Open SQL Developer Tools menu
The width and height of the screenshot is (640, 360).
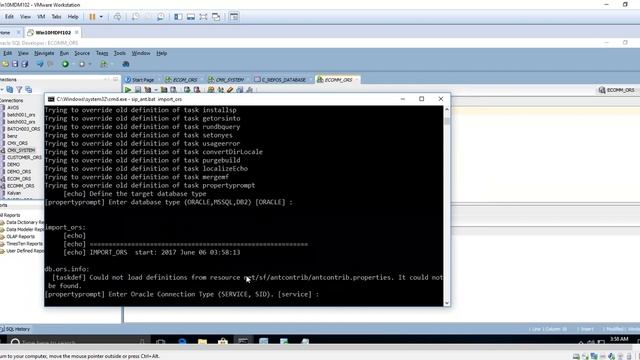tap(120, 53)
